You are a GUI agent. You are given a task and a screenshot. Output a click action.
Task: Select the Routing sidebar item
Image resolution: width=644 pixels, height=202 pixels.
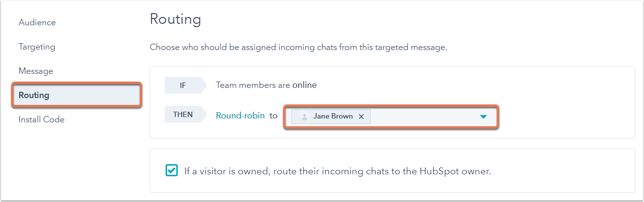77,95
